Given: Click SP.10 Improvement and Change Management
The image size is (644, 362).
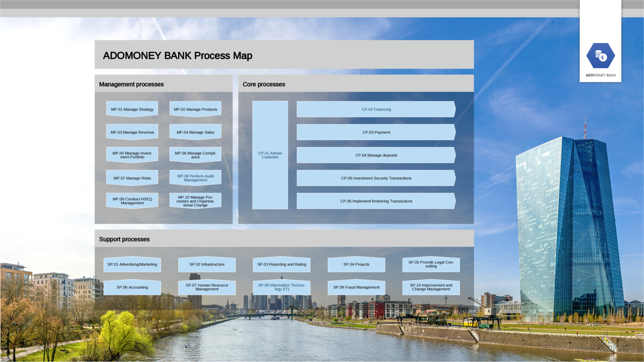Looking at the screenshot, I should [431, 287].
